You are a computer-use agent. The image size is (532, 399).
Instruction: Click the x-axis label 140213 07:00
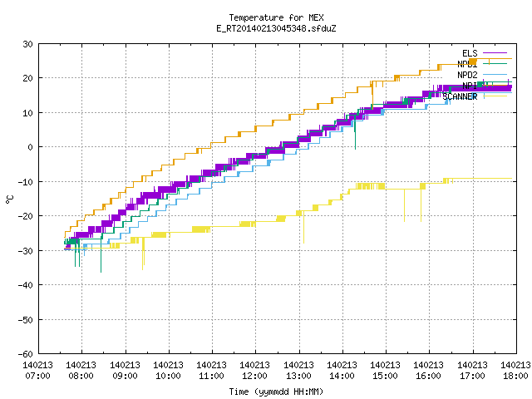[38, 370]
